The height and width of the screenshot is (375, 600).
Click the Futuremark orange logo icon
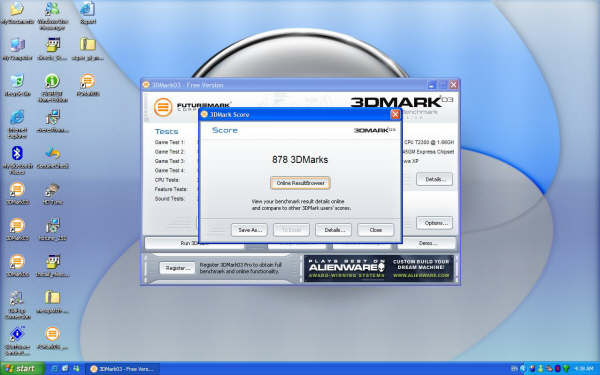coord(163,107)
